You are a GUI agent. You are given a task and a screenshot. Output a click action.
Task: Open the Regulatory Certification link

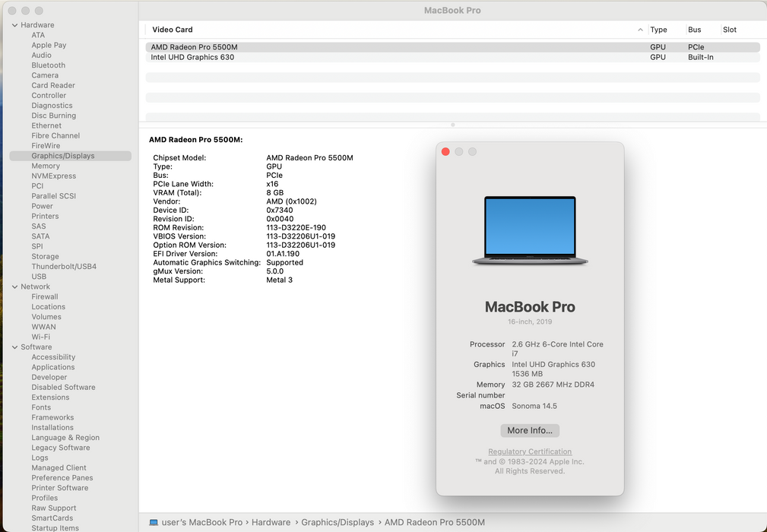click(530, 451)
